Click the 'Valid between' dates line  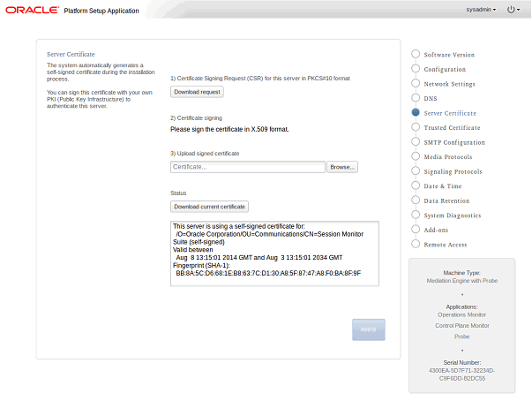pos(259,258)
